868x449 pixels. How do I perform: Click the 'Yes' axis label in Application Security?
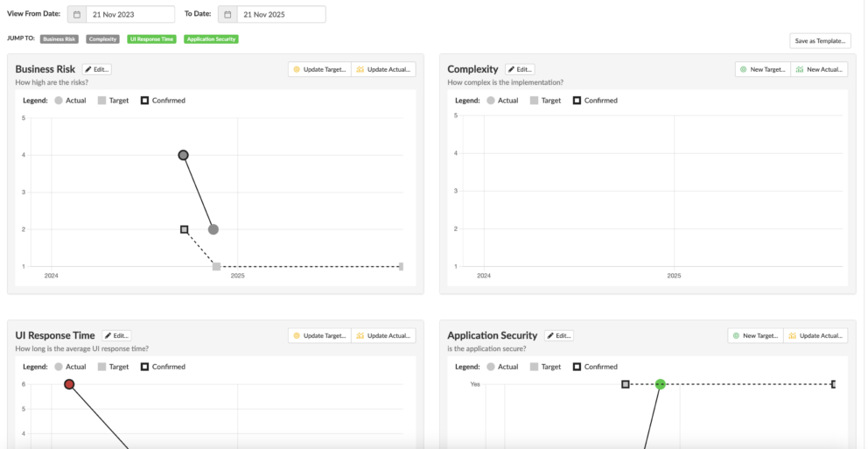tap(475, 384)
